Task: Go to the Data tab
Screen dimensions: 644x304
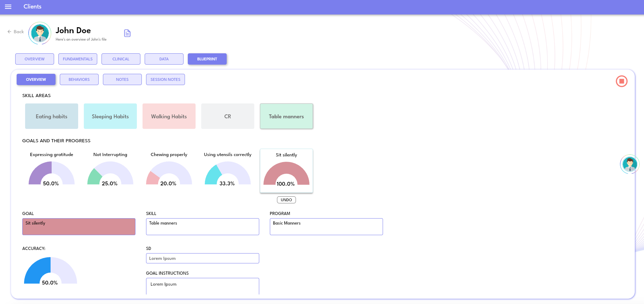Action: [x=164, y=59]
